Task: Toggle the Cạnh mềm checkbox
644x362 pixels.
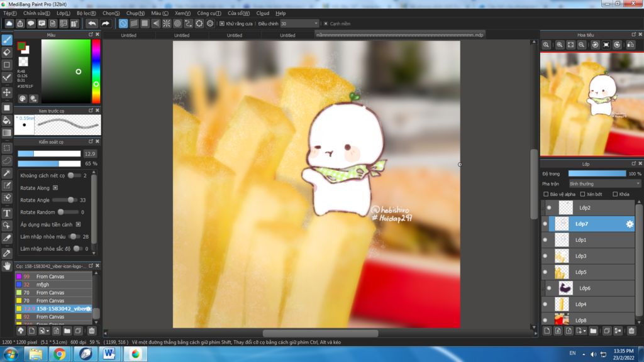Action: [x=326, y=24]
